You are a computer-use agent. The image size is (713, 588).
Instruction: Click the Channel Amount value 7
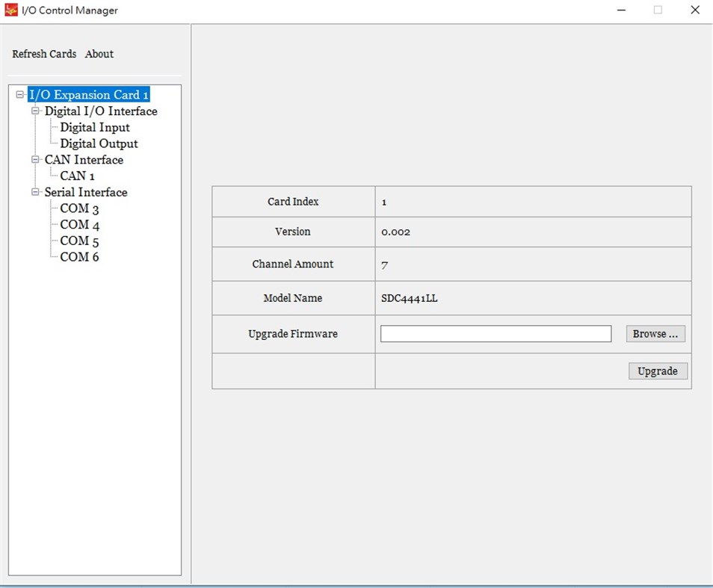click(x=385, y=265)
